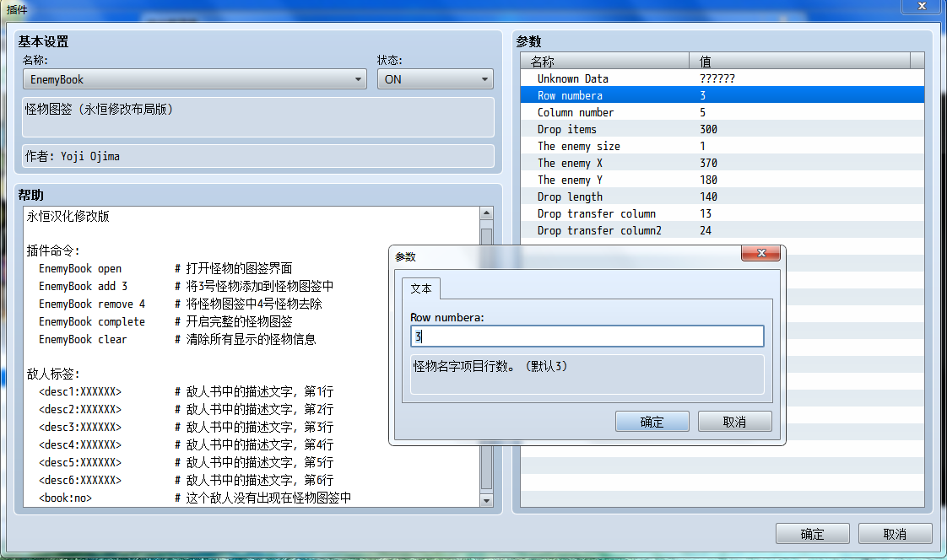
Task: Cancel the parameter dialog with 取消
Action: pos(734,422)
